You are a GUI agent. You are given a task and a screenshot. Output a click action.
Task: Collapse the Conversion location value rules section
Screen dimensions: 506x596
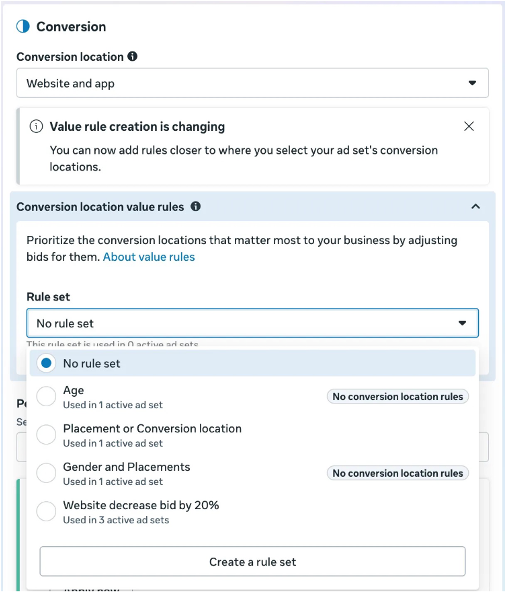[x=476, y=206]
